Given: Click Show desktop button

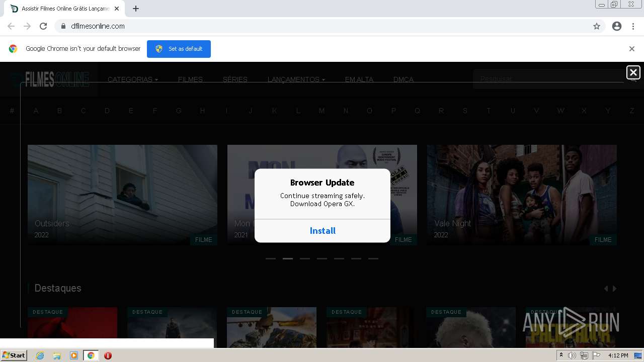Looking at the screenshot, I should 638,355.
